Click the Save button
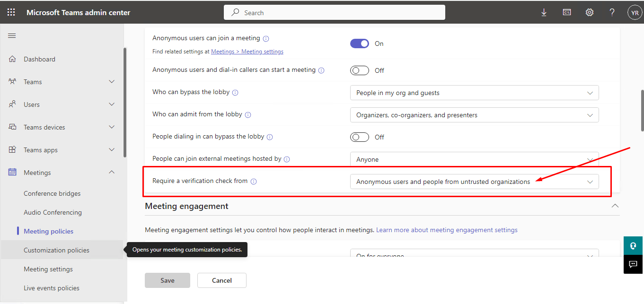This screenshot has height=304, width=644. point(168,280)
